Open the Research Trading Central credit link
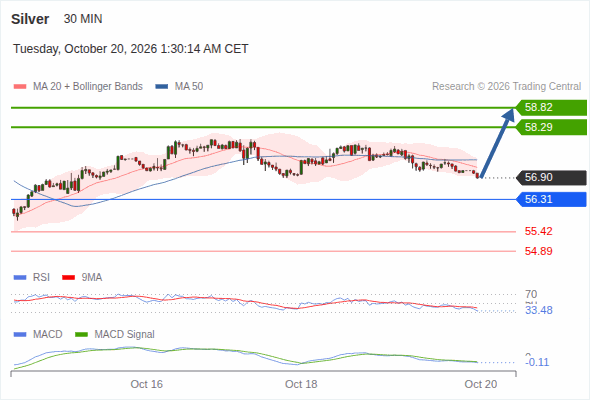 coord(506,87)
